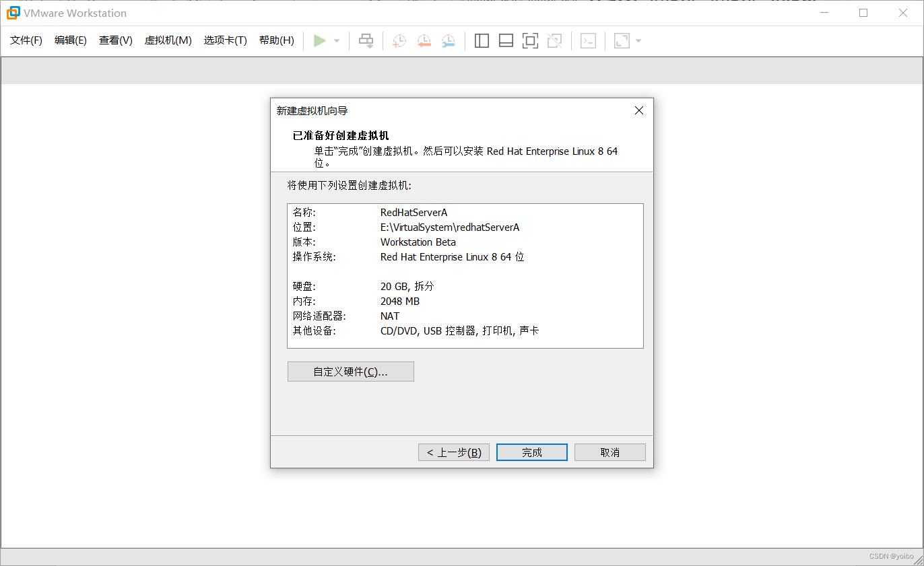
Task: Select the 20 GB, 拆分 disk value
Action: coord(407,287)
